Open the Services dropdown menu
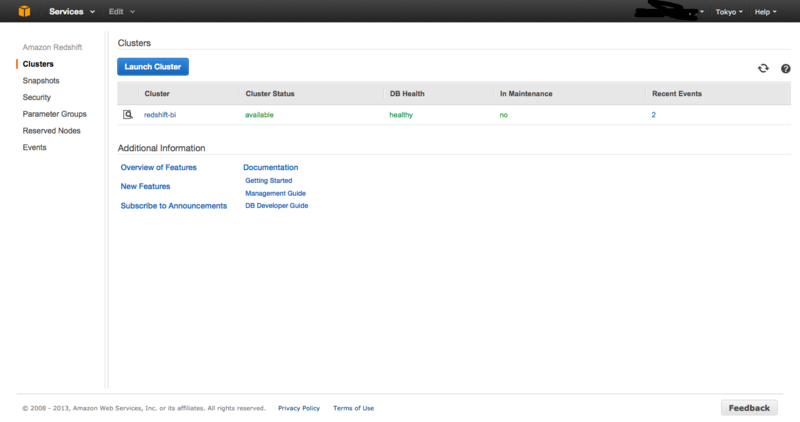800x422 pixels. [x=71, y=11]
